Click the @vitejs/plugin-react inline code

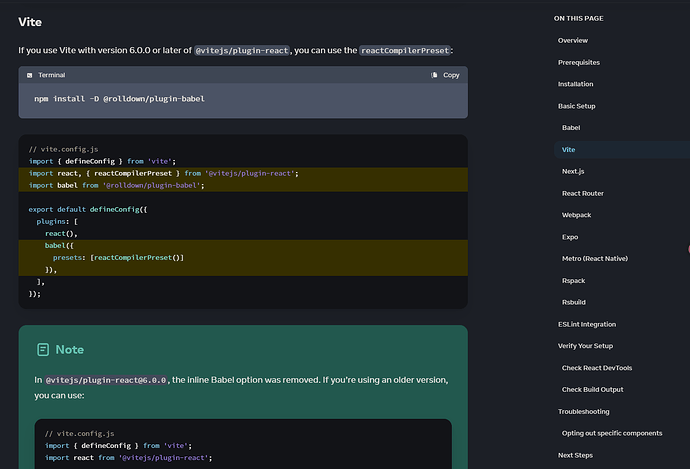point(242,51)
